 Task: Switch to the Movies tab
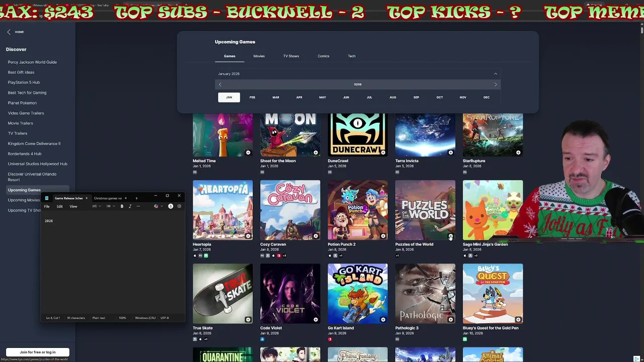259,56
